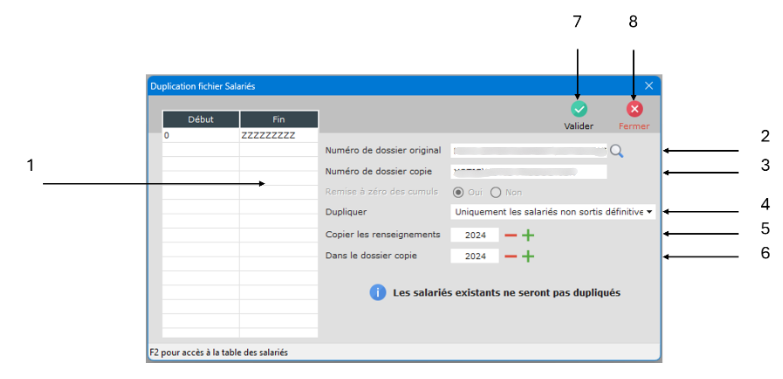The height and width of the screenshot is (379, 783).
Task: Click the Fin column header
Action: pyautogui.click(x=279, y=119)
